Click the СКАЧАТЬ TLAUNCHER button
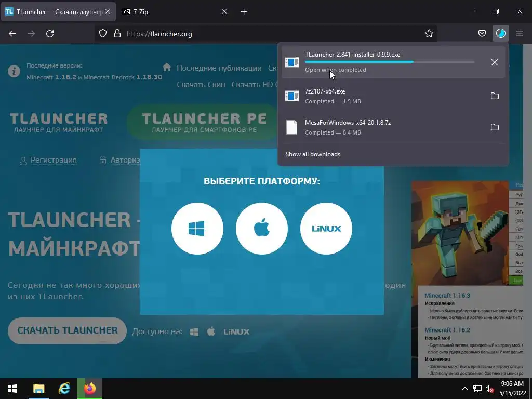This screenshot has width=532, height=399. [x=67, y=330]
